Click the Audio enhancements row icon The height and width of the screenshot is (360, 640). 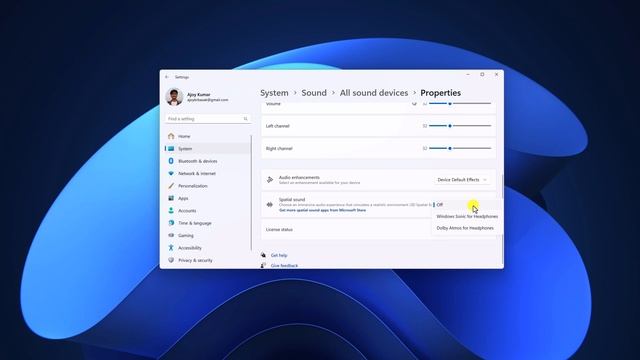(x=270, y=180)
